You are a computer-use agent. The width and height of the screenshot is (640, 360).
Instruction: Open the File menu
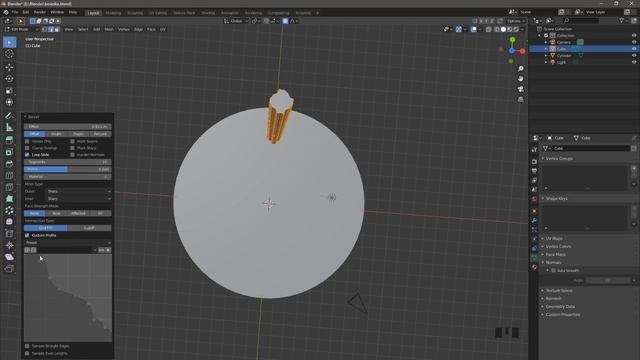point(15,12)
